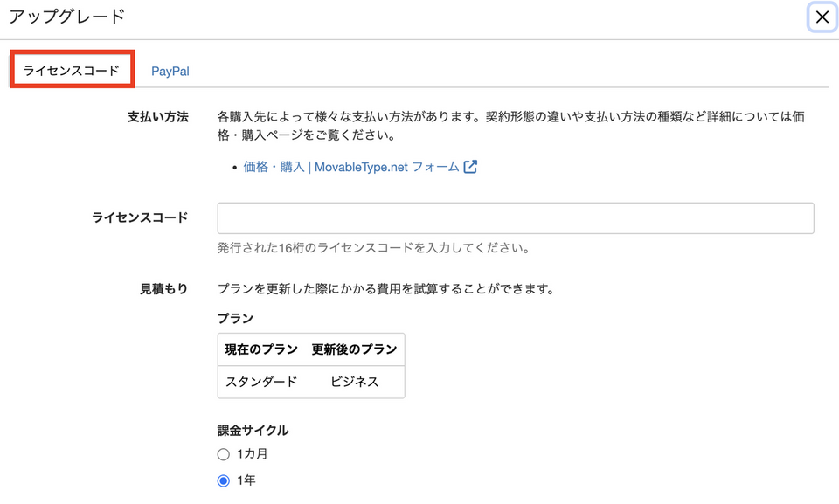
Task: Click the ビジネス plan cell
Action: [x=354, y=382]
